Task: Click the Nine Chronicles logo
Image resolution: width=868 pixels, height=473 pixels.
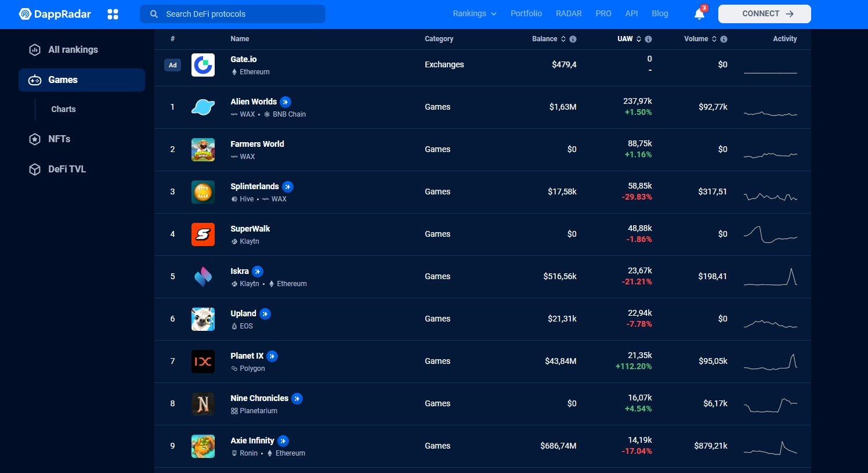Action: [203, 404]
